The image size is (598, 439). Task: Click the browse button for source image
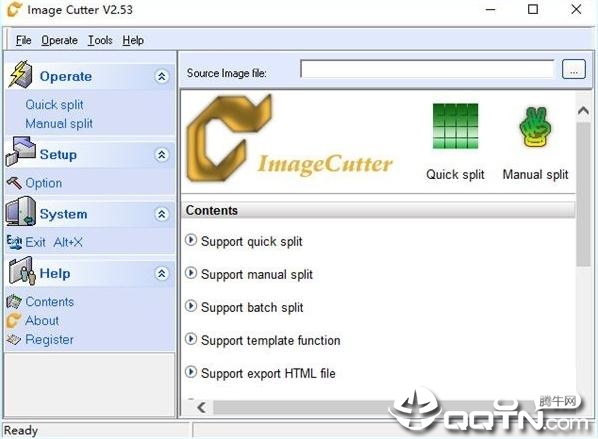click(x=574, y=69)
